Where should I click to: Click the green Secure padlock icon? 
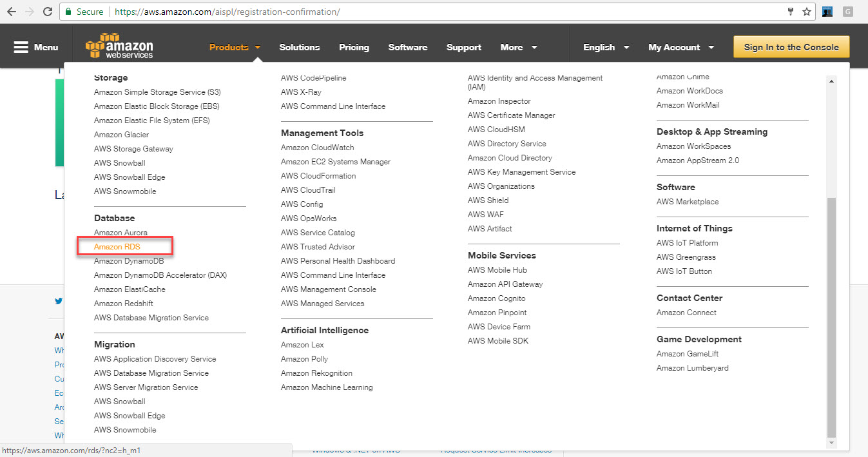coord(68,12)
